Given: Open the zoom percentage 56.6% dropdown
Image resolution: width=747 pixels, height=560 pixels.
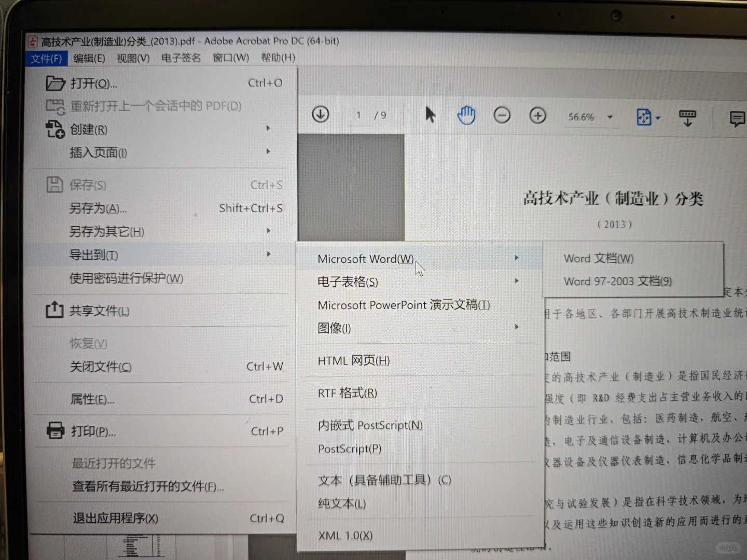Looking at the screenshot, I should [611, 117].
